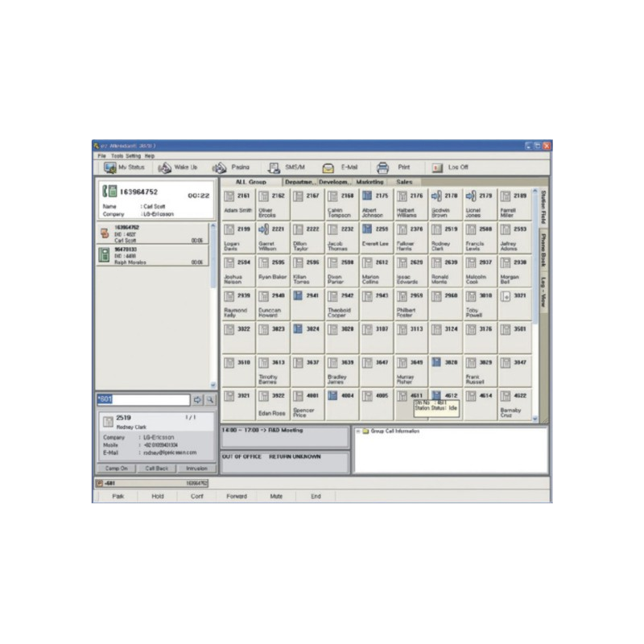Switch to the Departme.. tab
This screenshot has width=644, height=644.
[299, 182]
